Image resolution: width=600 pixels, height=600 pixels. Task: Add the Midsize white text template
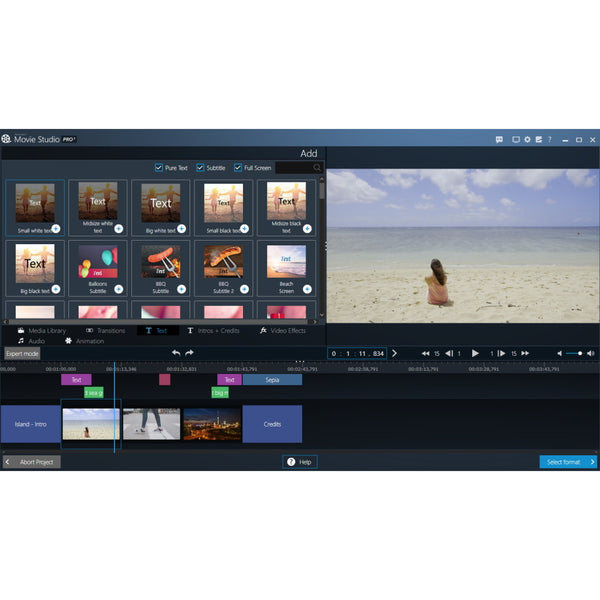point(119,229)
